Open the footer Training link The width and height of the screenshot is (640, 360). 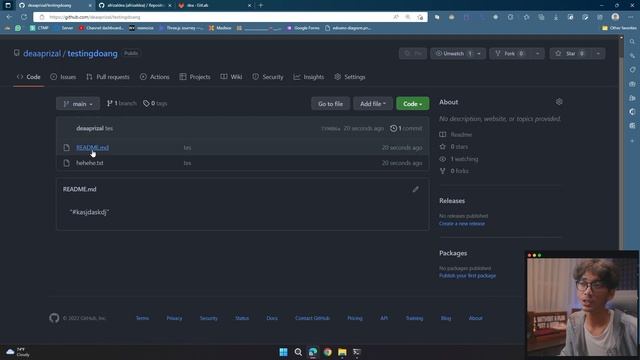click(414, 318)
